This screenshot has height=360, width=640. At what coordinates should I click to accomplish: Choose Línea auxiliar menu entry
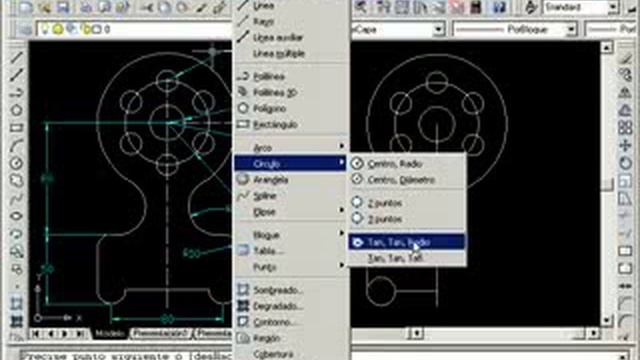point(291,38)
